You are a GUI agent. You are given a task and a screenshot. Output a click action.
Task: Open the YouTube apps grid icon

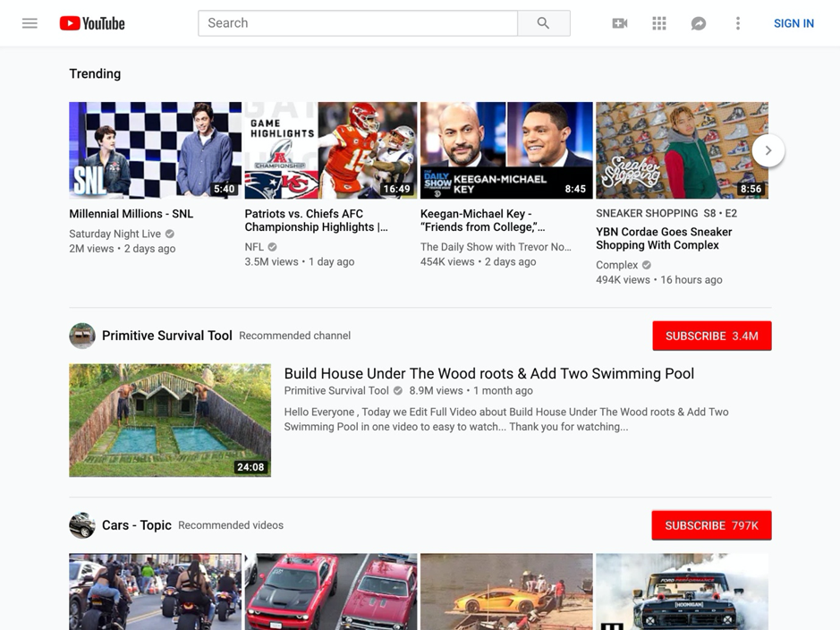tap(658, 22)
